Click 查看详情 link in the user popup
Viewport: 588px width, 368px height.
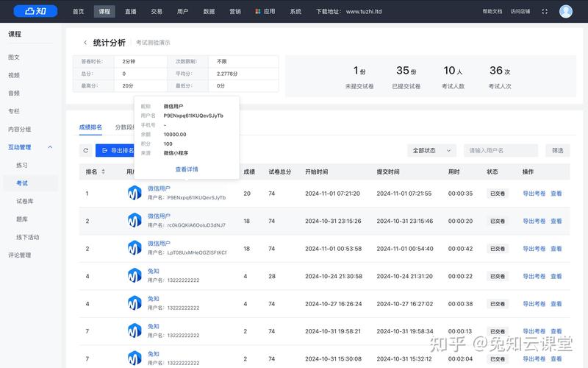pos(186,169)
